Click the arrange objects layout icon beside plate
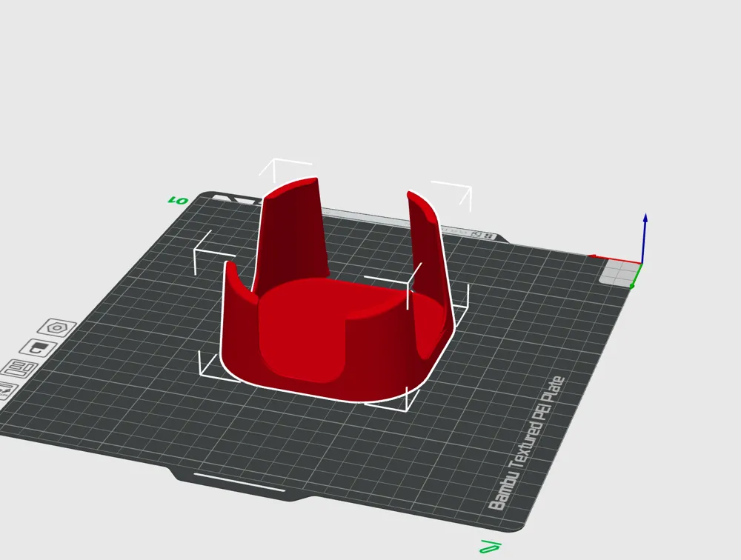The width and height of the screenshot is (741, 560). [19, 370]
